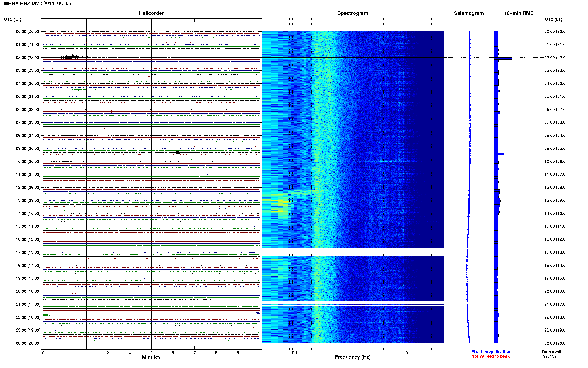Click the 'Frequency (Hz)' x-axis label
The image size is (588, 368).
353,357
